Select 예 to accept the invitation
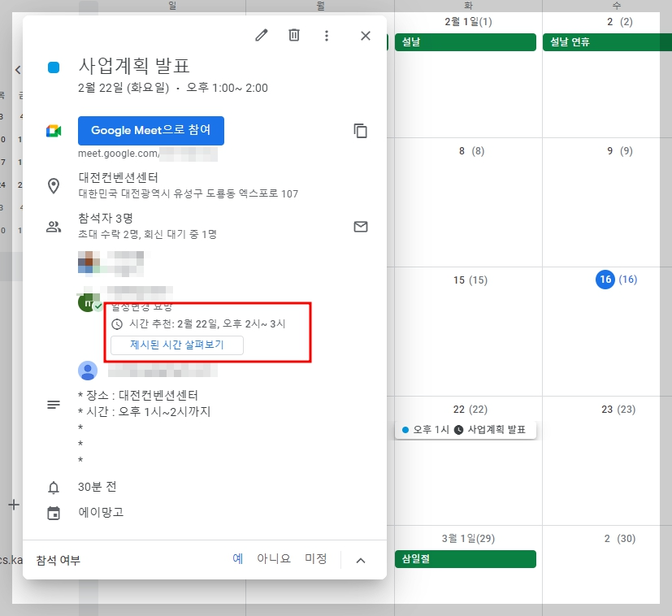Image resolution: width=672 pixels, height=616 pixels. click(241, 559)
